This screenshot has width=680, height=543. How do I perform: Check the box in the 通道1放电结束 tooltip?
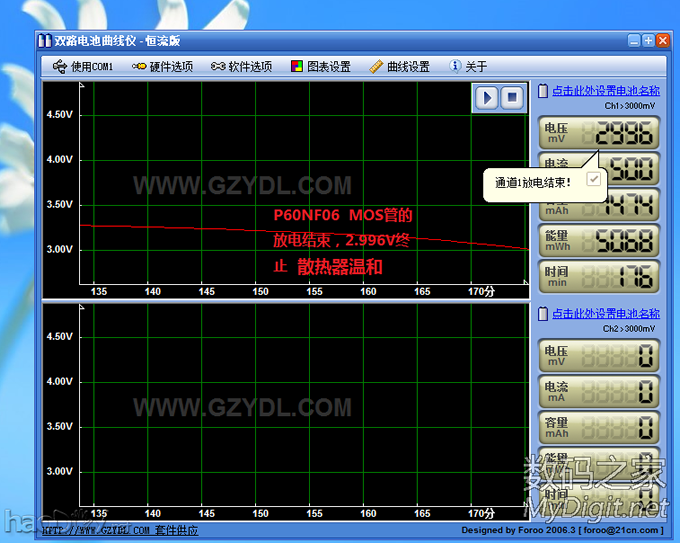[594, 178]
